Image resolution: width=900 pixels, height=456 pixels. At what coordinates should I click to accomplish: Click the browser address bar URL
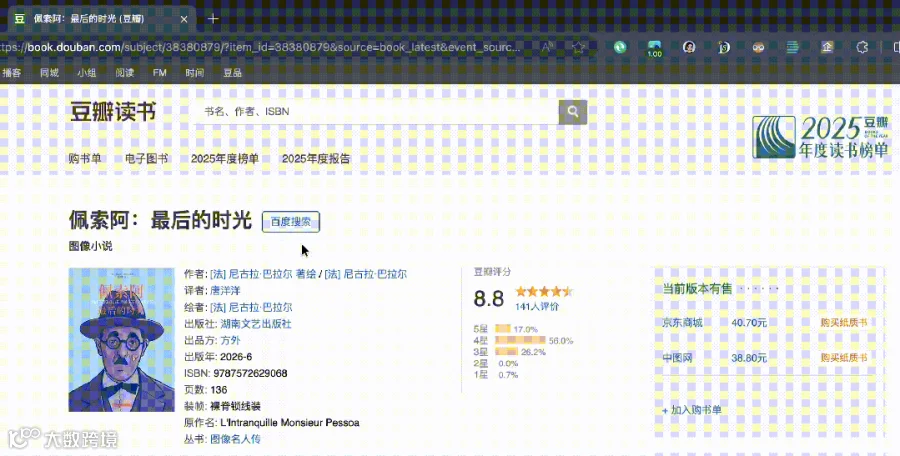point(260,47)
